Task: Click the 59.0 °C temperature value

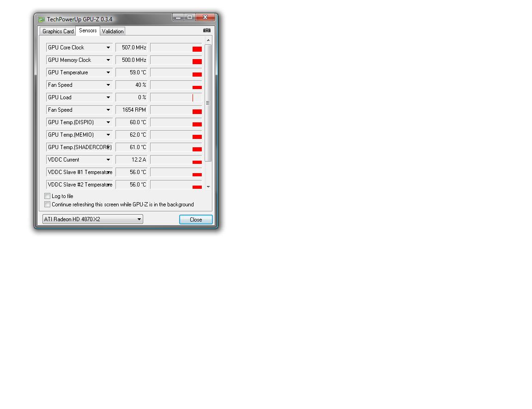Action: point(131,72)
